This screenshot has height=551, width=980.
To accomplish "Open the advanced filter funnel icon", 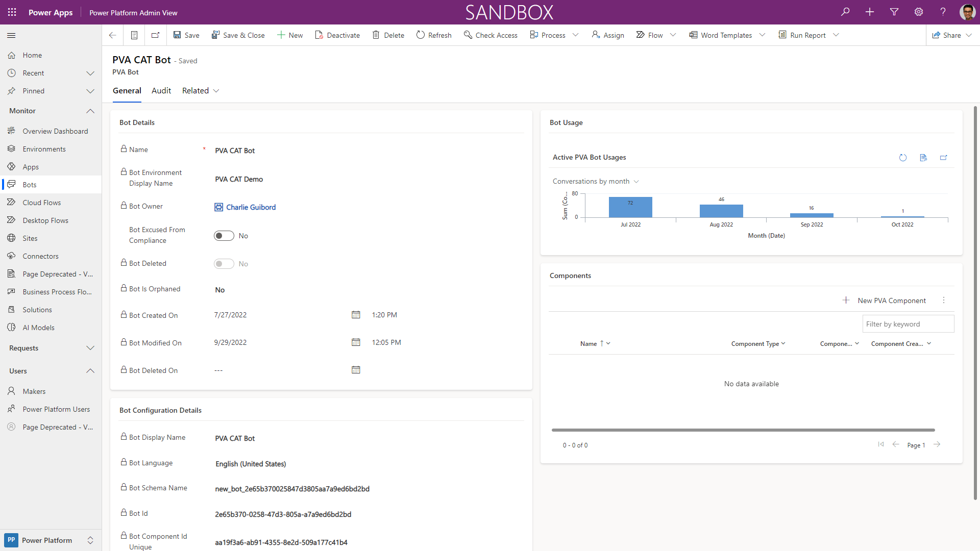I will click(894, 12).
